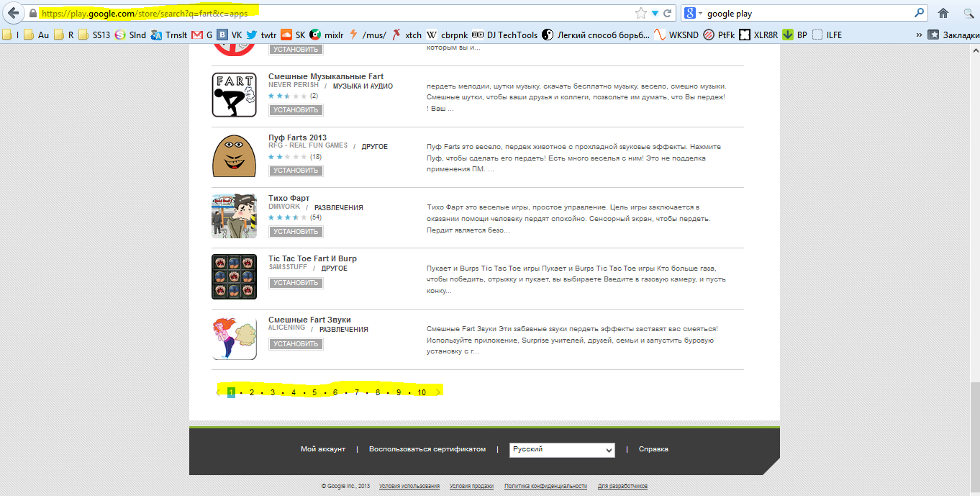The image size is (980, 496).
Task: Open the R bookmarks folder
Action: pos(64,35)
